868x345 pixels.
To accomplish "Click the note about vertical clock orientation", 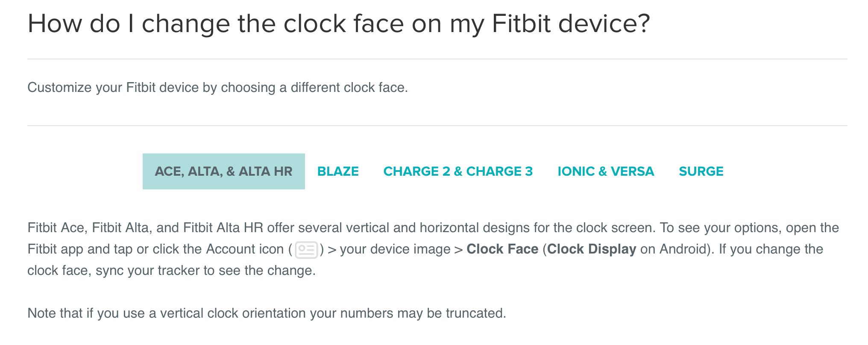I will pos(267,313).
